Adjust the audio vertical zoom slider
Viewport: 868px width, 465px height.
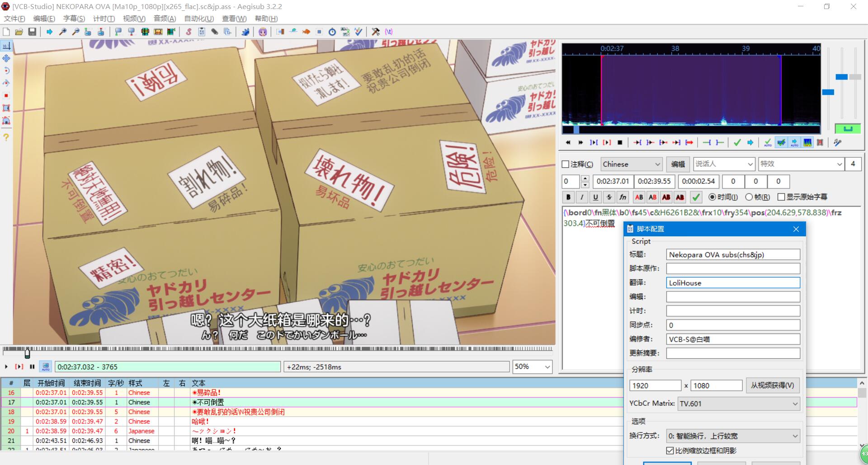click(x=841, y=77)
